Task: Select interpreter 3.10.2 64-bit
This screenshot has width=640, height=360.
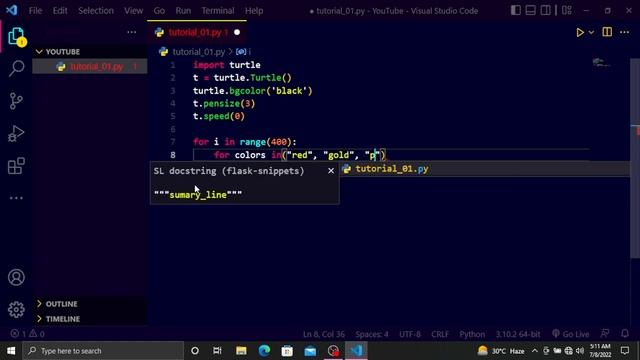Action: coord(518,334)
